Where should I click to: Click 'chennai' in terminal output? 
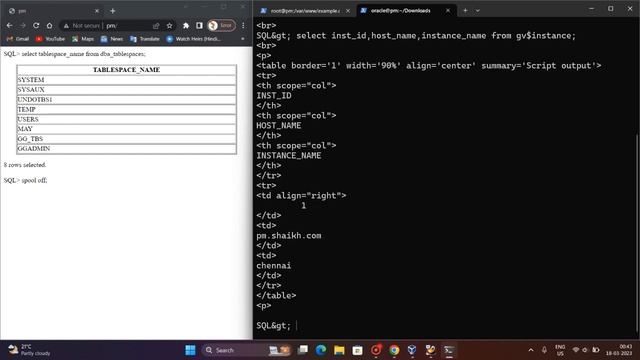[x=273, y=266]
